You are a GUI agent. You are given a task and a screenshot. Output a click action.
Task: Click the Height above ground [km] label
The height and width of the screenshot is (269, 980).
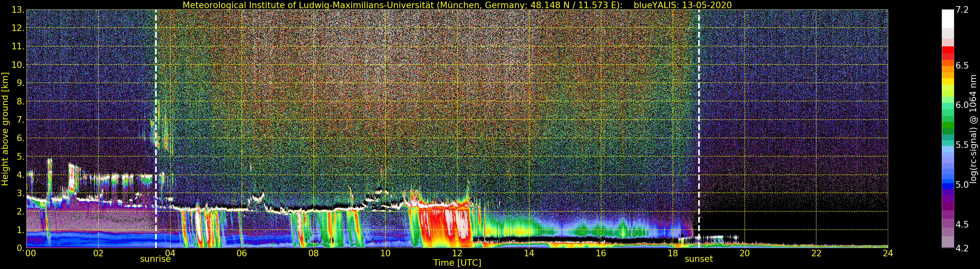click(x=5, y=129)
